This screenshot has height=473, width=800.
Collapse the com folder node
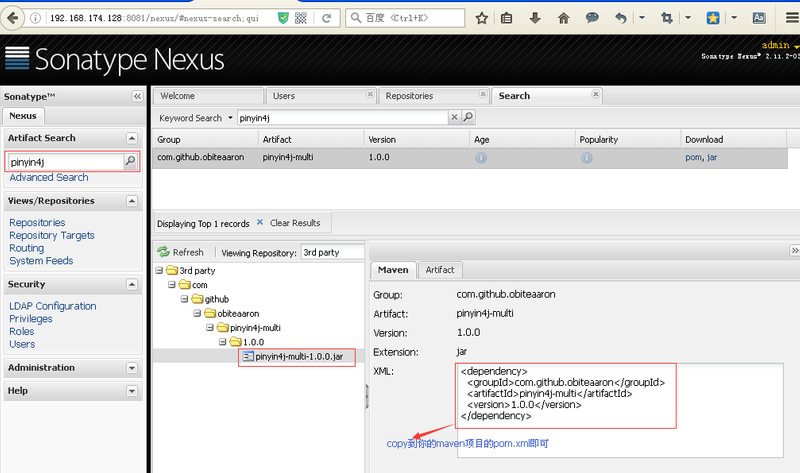pos(172,285)
